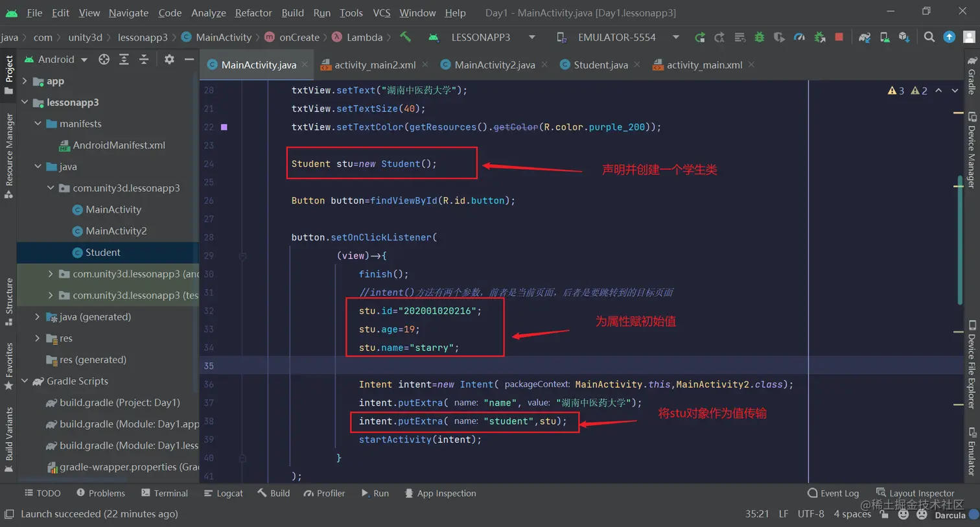The height and width of the screenshot is (527, 980).
Task: Open the Analyze menu
Action: point(209,12)
